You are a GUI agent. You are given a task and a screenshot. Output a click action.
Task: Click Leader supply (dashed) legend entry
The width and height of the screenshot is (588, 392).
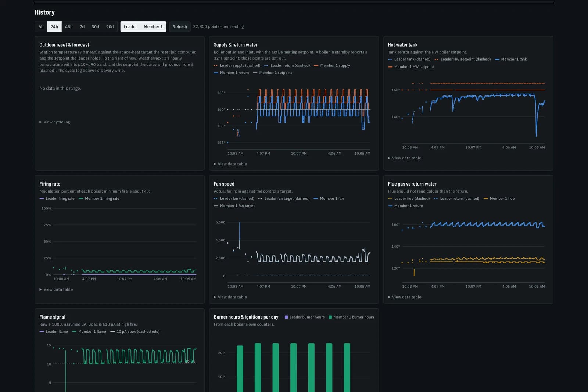click(x=237, y=66)
